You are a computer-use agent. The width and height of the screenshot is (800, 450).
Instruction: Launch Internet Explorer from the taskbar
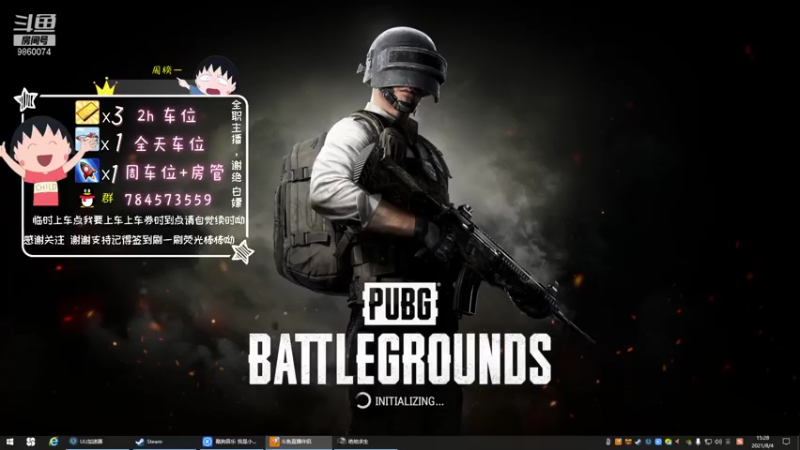pyautogui.click(x=53, y=442)
